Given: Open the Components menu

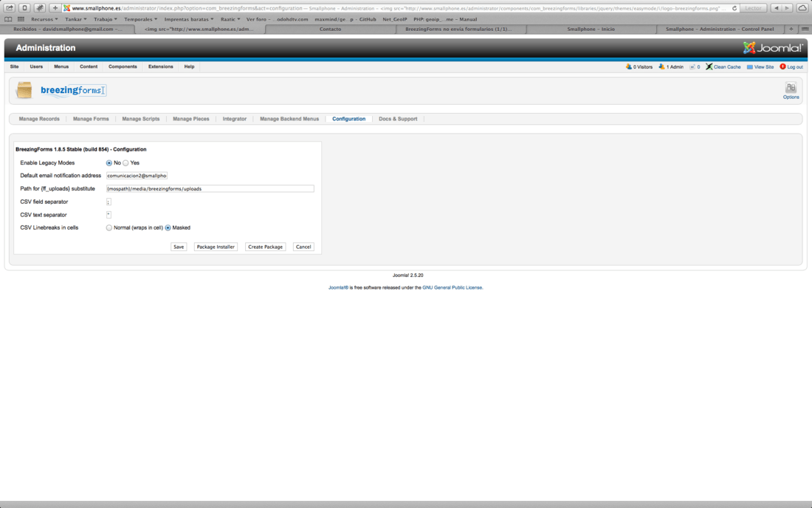Looking at the screenshot, I should pos(123,66).
